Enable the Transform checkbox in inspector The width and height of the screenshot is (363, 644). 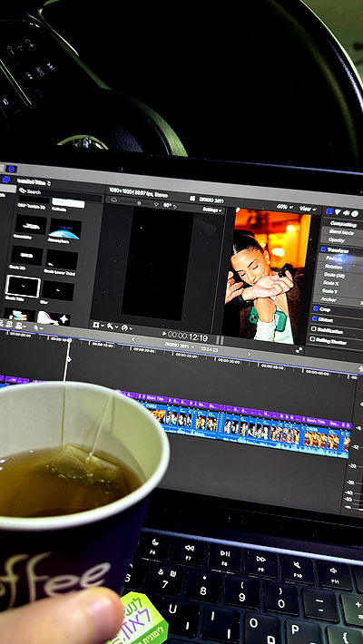[x=324, y=249]
